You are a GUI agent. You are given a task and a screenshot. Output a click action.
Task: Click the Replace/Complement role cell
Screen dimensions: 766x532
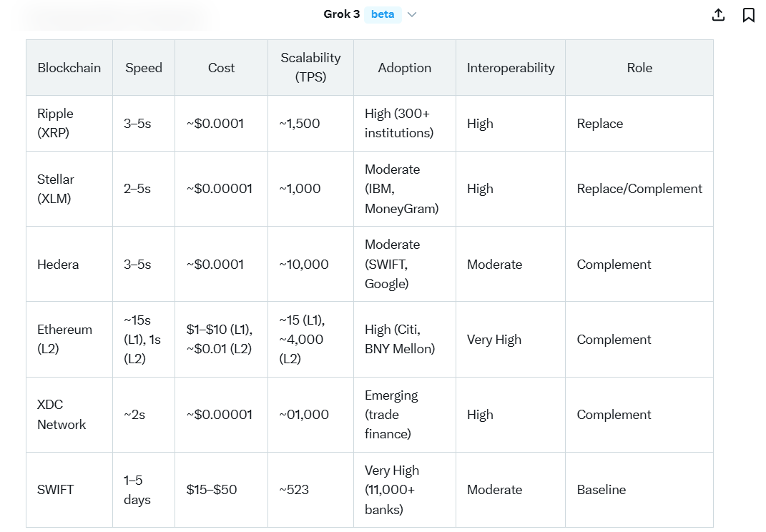pos(639,189)
